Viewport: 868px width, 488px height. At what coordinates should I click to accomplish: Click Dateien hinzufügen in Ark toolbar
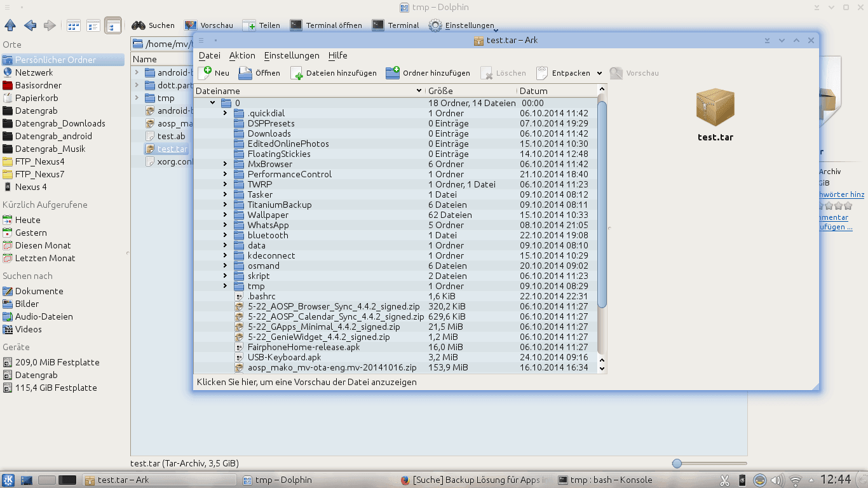(x=334, y=73)
